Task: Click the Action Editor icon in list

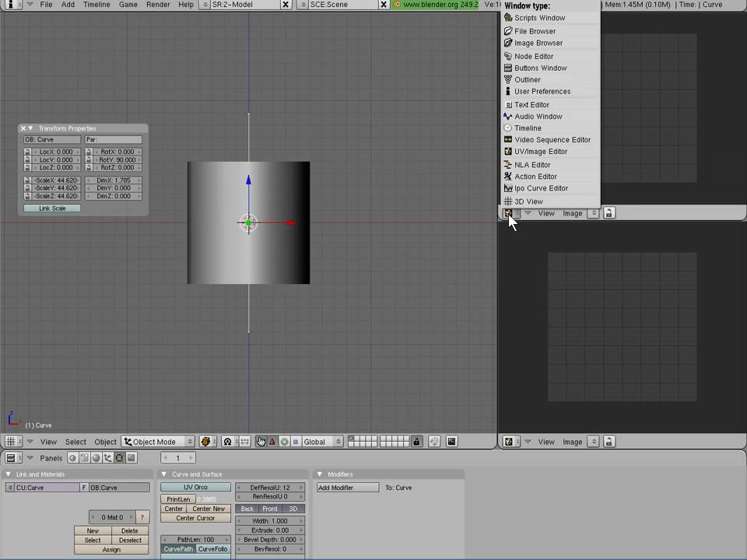Action: (508, 177)
